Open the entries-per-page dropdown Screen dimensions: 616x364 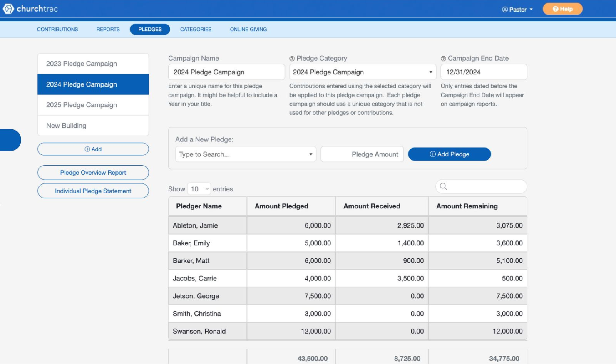pos(199,188)
